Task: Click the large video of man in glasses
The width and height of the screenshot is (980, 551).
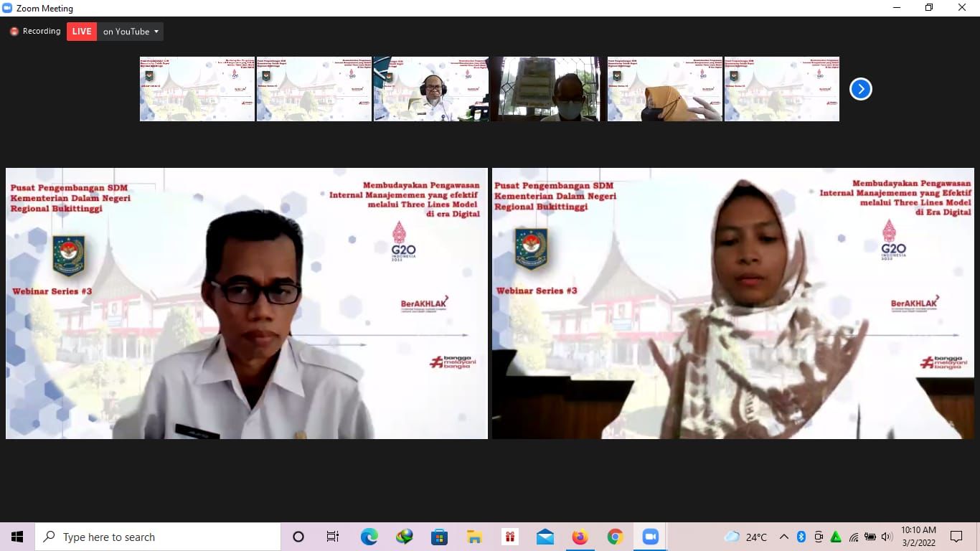Action: [x=246, y=303]
